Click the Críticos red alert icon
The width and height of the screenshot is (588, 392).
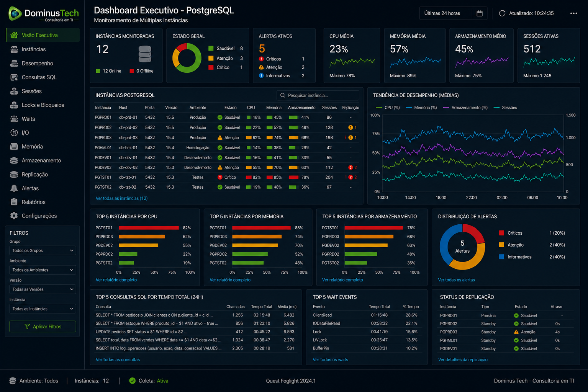pyautogui.click(x=261, y=59)
